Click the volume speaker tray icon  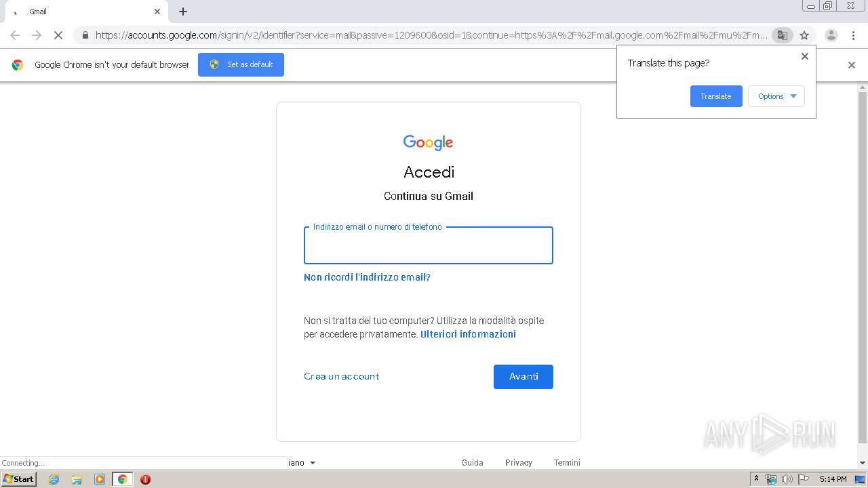point(787,479)
